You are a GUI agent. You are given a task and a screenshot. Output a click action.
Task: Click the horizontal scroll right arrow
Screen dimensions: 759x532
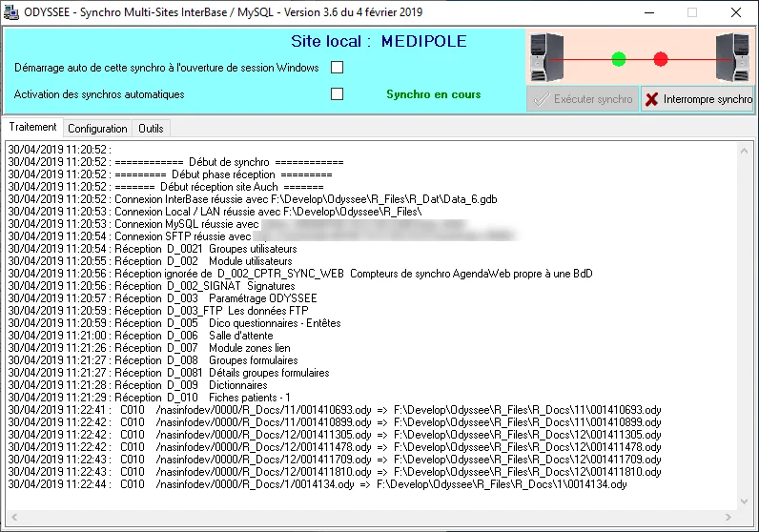tap(728, 517)
